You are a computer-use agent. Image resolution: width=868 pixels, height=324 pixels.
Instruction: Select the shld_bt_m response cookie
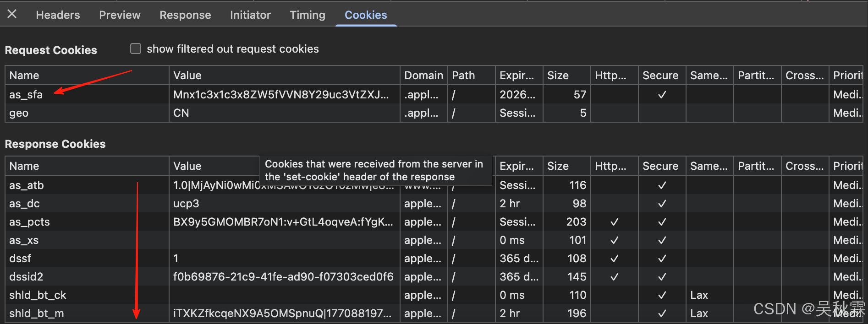(37, 313)
